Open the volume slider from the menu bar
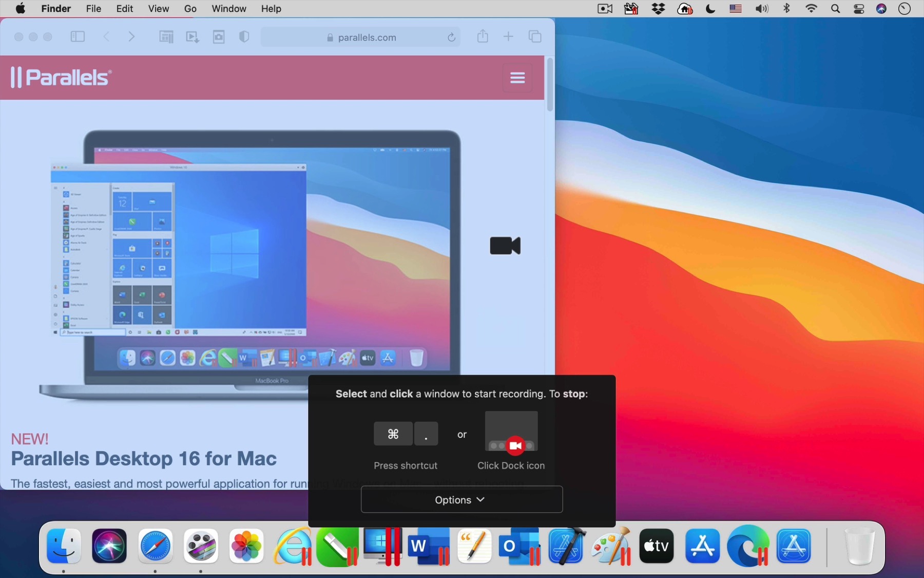Screen dimensions: 924x578 [x=762, y=9]
